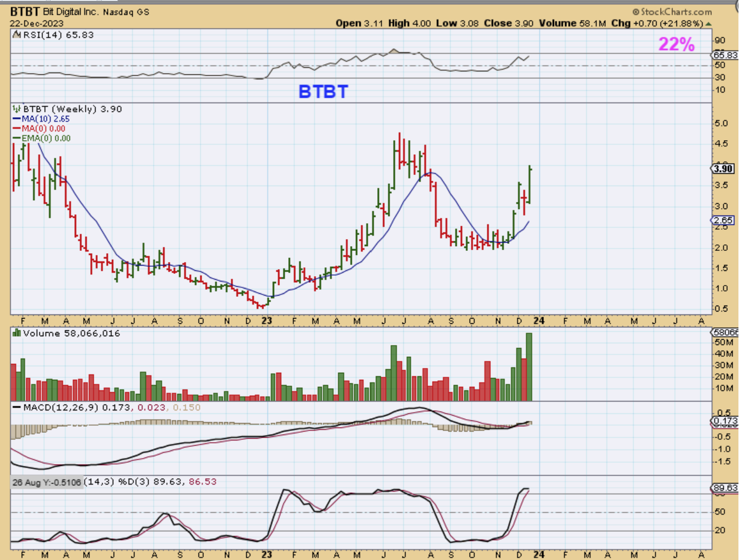Click the 2.65 moving average tag on the axis

coord(721,220)
